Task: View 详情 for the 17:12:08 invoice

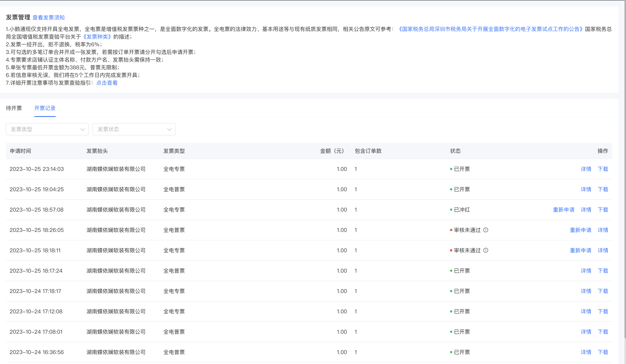Action: 586,311
